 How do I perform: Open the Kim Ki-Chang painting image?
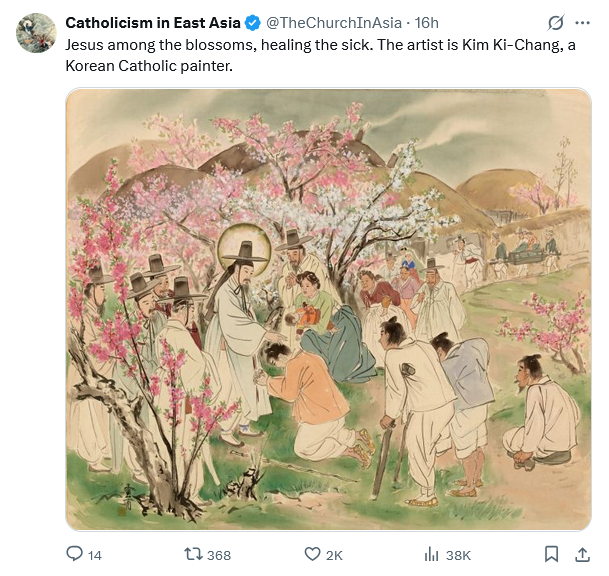[x=328, y=308]
